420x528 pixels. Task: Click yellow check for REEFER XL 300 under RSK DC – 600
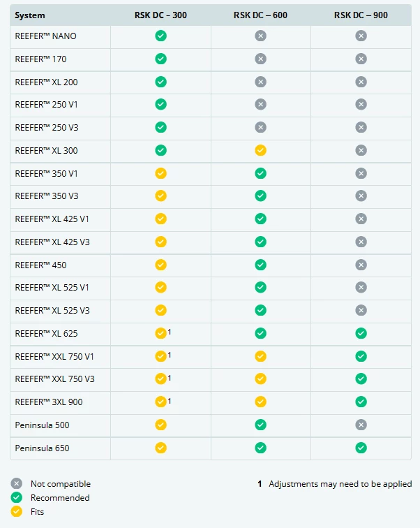pyautogui.click(x=260, y=150)
